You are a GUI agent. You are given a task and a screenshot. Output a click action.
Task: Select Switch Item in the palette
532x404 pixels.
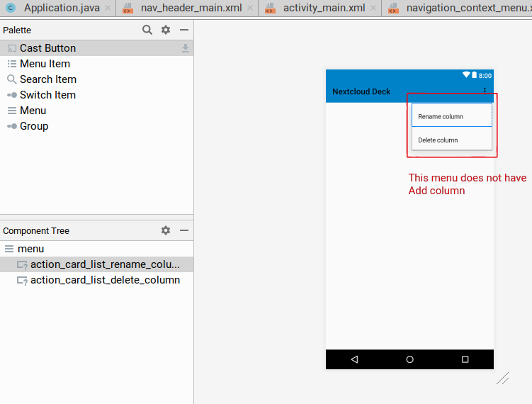[x=97, y=95]
